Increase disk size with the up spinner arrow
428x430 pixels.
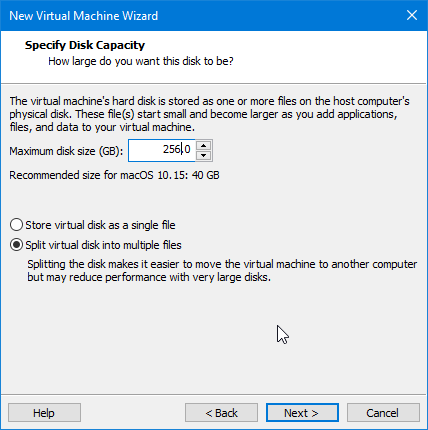(x=203, y=146)
